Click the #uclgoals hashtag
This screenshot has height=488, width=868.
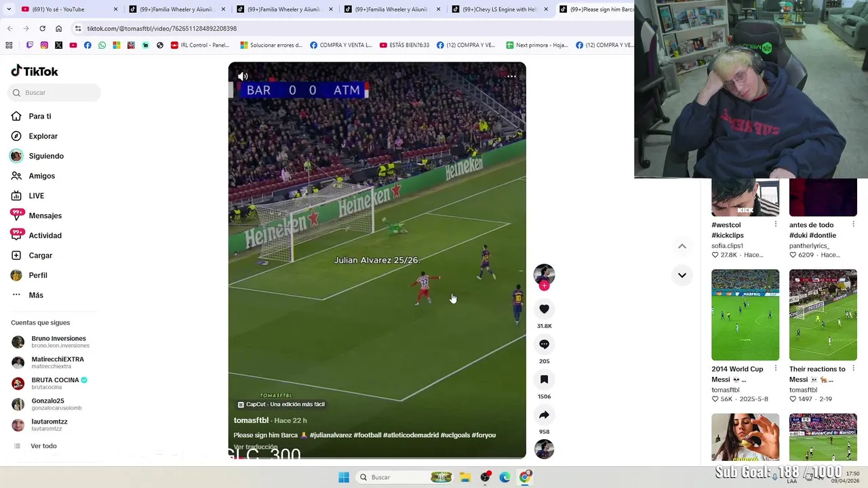click(455, 435)
